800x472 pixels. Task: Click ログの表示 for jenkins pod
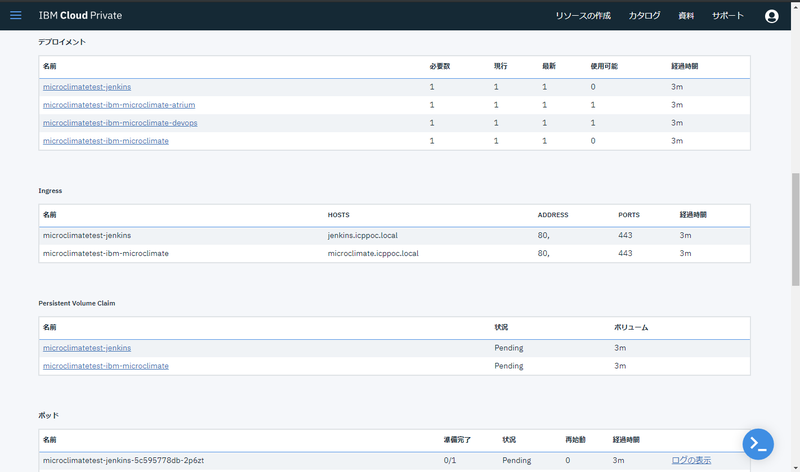[x=691, y=460]
